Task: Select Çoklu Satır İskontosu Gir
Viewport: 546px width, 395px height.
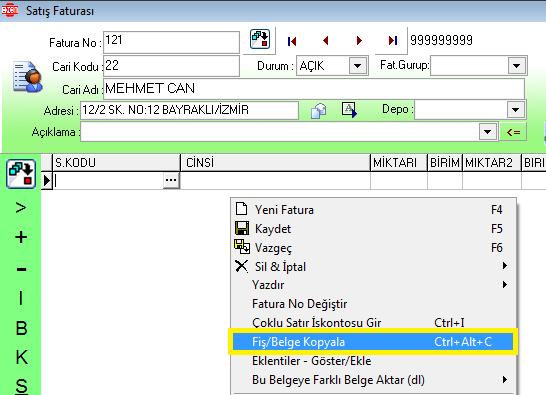Action: [373, 323]
